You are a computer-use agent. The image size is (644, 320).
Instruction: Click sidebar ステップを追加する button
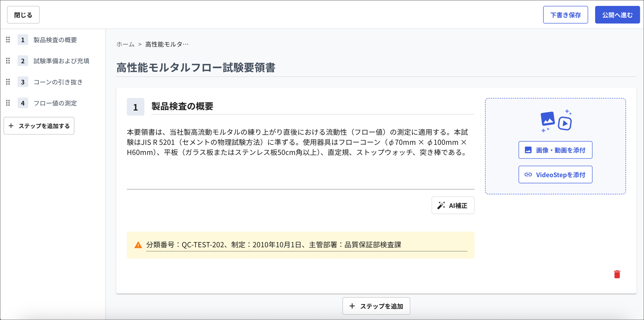click(39, 126)
